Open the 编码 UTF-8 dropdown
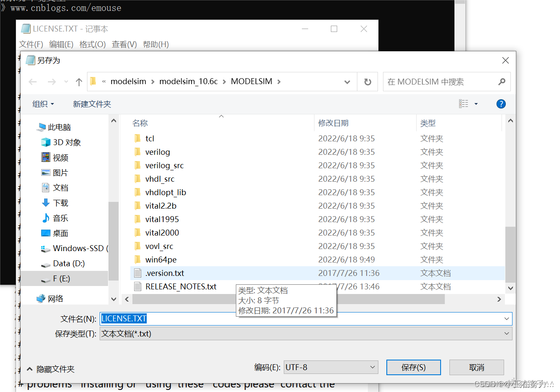The image size is (560, 392). (331, 367)
